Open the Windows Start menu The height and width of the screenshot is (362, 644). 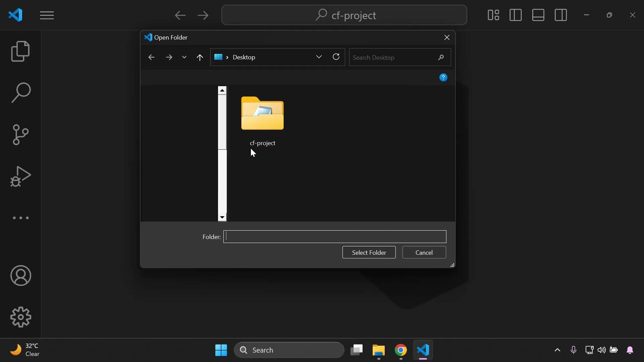coord(221,350)
